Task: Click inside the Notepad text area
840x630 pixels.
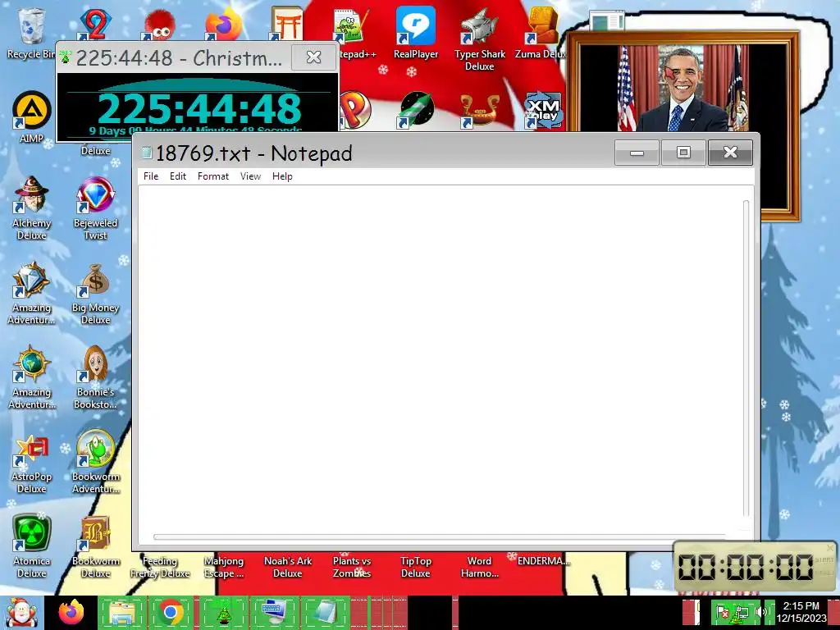Action: tap(440, 358)
